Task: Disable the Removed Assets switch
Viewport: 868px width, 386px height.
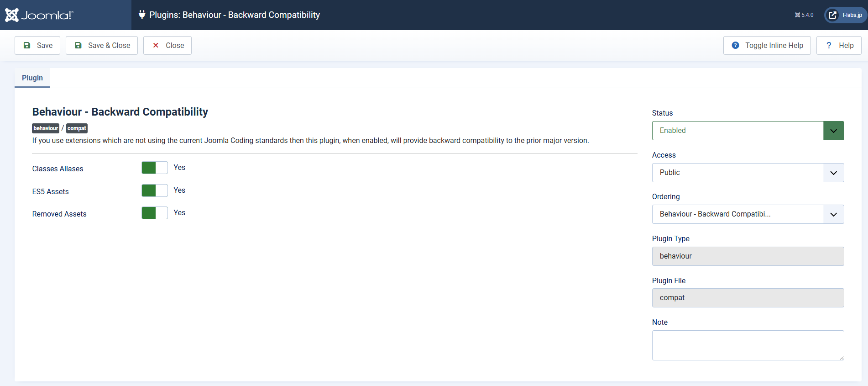Action: point(155,213)
